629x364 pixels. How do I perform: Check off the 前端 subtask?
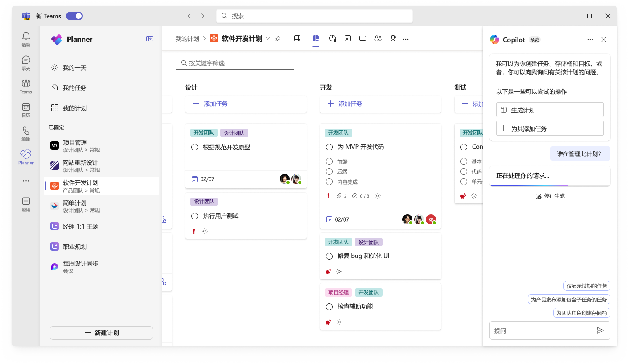(329, 161)
